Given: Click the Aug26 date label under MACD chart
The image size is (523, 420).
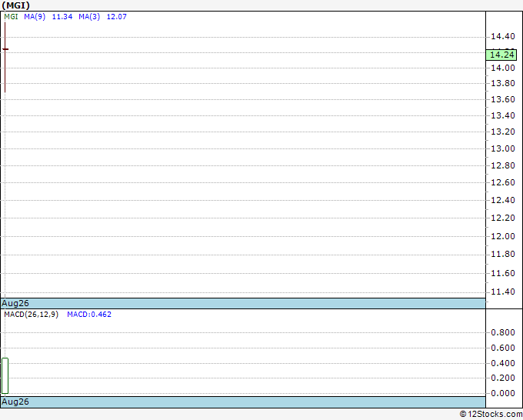Looking at the screenshot, I should 15,402.
